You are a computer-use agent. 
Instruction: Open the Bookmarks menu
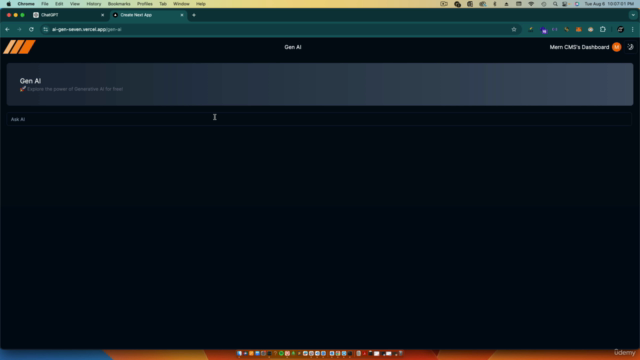[119, 4]
